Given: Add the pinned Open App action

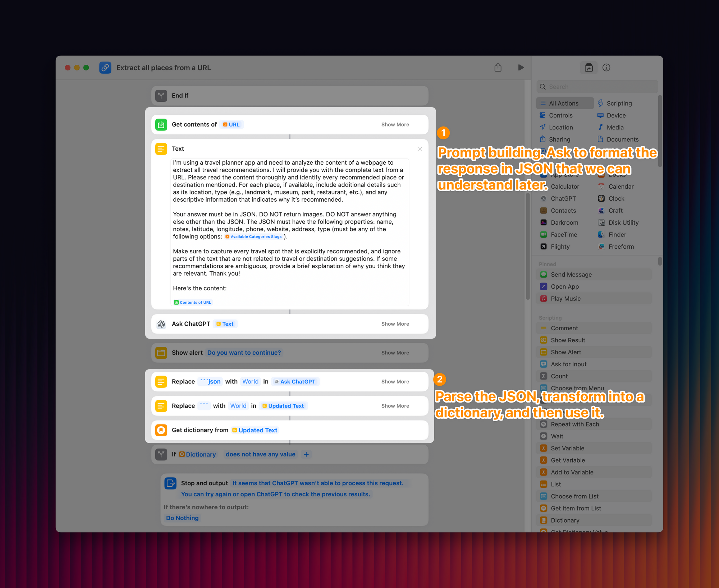Looking at the screenshot, I should point(594,286).
